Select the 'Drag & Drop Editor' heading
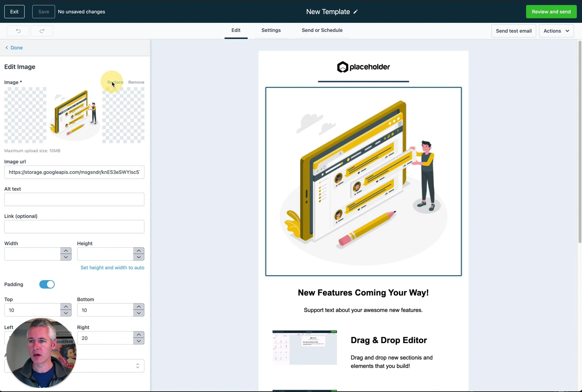Viewport: 582px width, 392px height. [x=389, y=340]
